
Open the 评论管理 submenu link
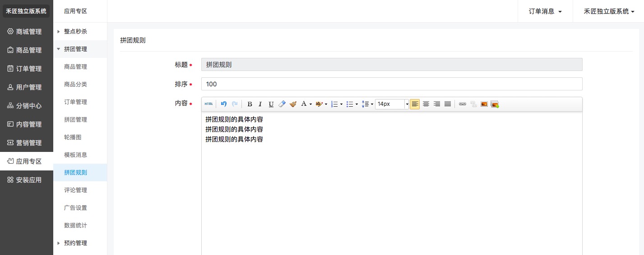(75, 190)
